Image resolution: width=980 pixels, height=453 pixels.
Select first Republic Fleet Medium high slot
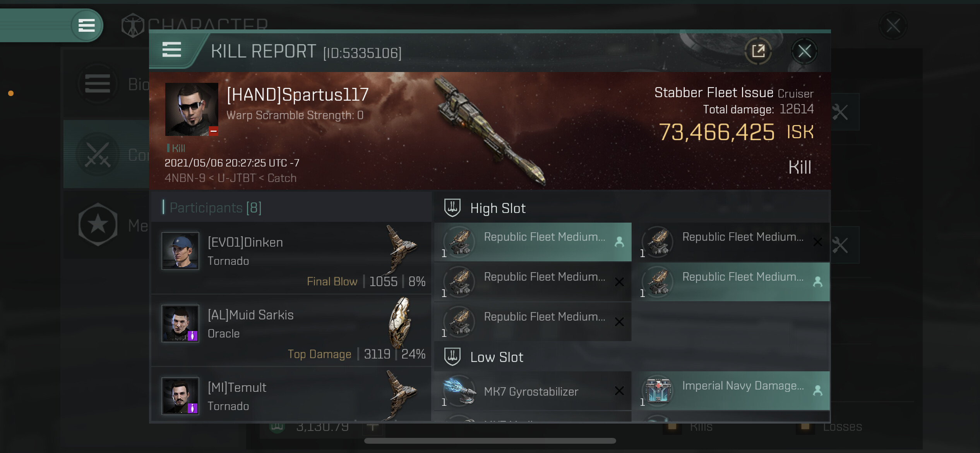coord(533,242)
